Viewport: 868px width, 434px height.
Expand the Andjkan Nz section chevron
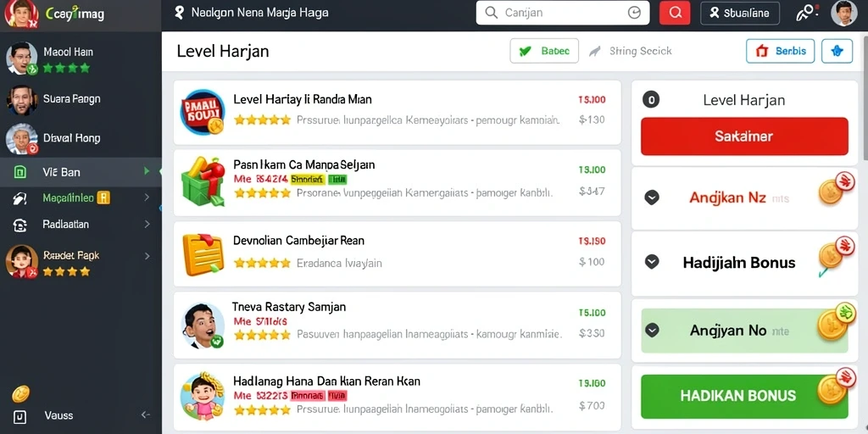[x=652, y=197]
